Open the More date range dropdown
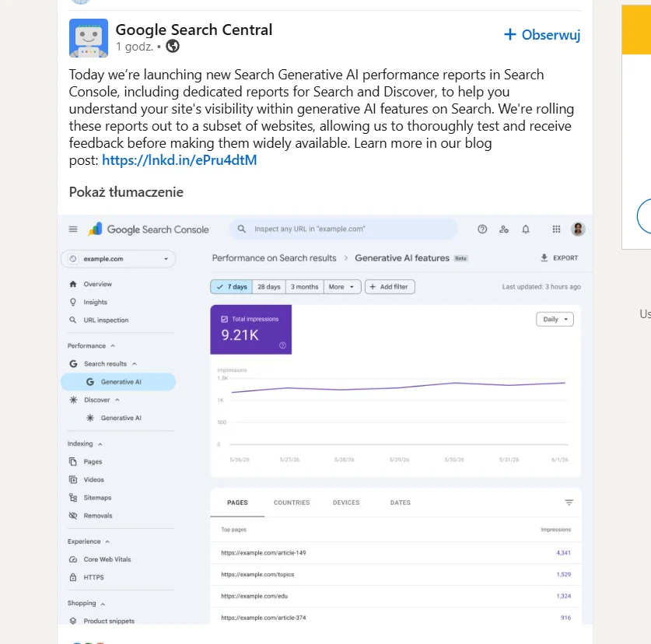Image resolution: width=651 pixels, height=644 pixels. [341, 286]
